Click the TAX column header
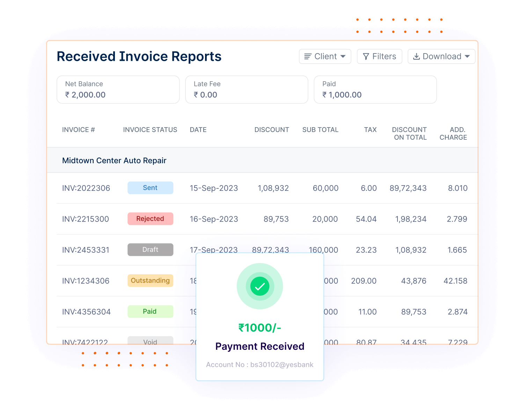The width and height of the screenshot is (519, 420). (x=370, y=130)
